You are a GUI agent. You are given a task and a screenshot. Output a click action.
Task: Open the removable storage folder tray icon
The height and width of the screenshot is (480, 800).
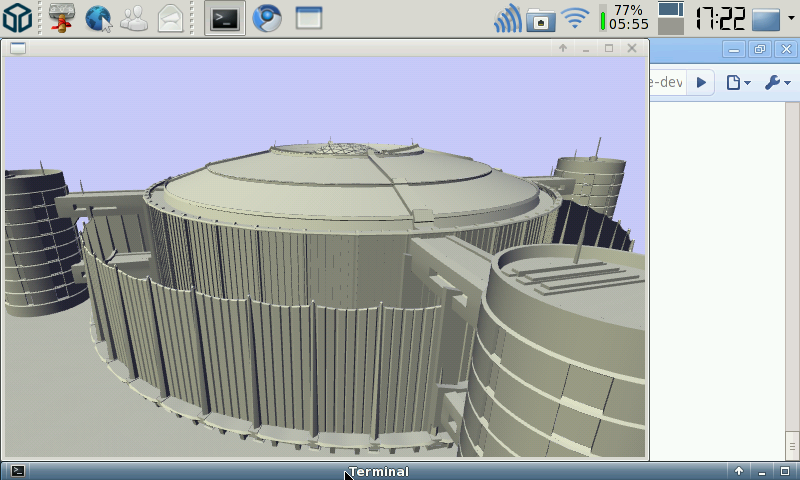(541, 20)
